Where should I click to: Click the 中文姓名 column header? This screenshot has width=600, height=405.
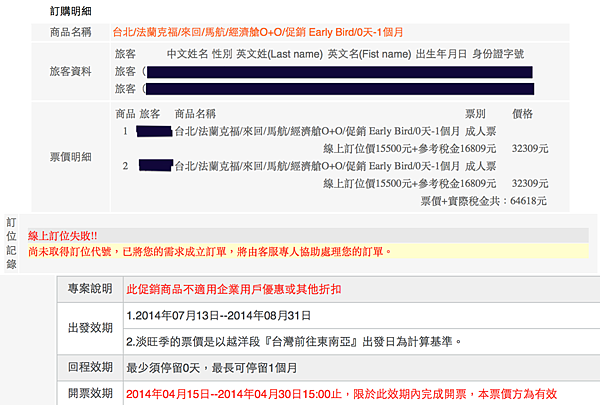coord(187,54)
